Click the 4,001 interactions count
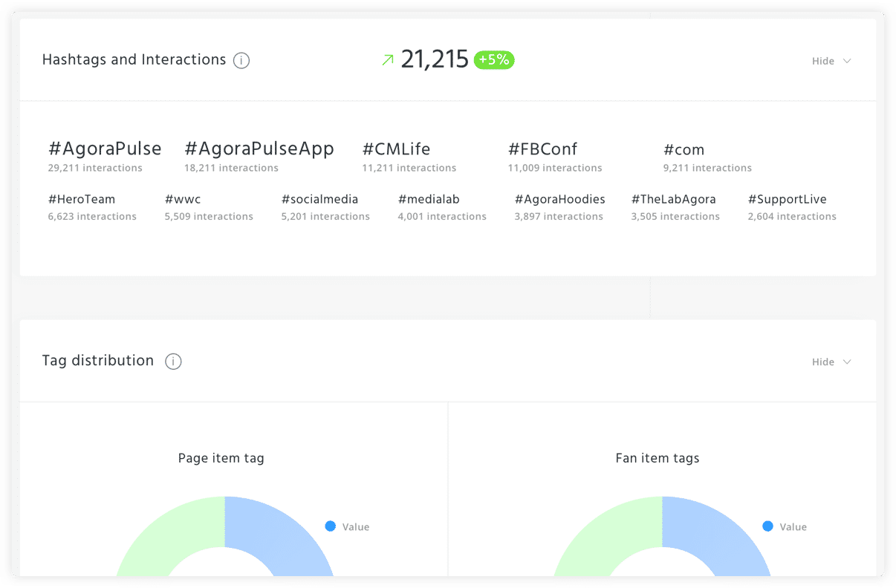 442,217
